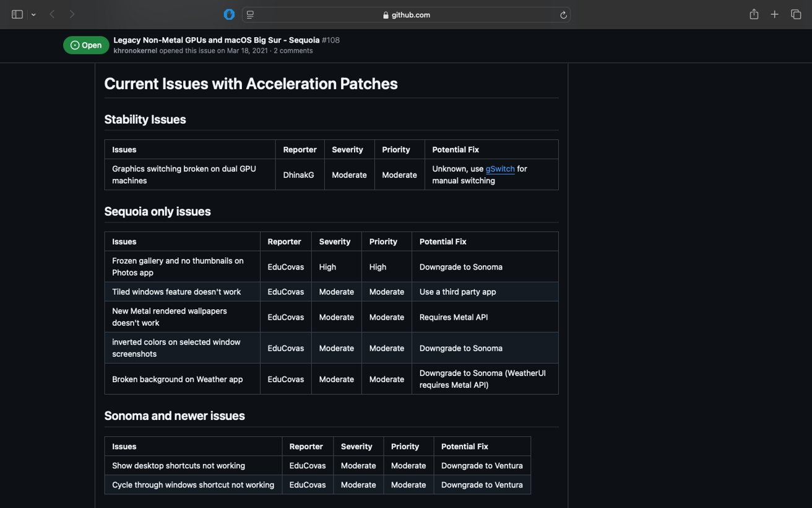Click Use a third party app cell
812x508 pixels.
[x=485, y=292]
